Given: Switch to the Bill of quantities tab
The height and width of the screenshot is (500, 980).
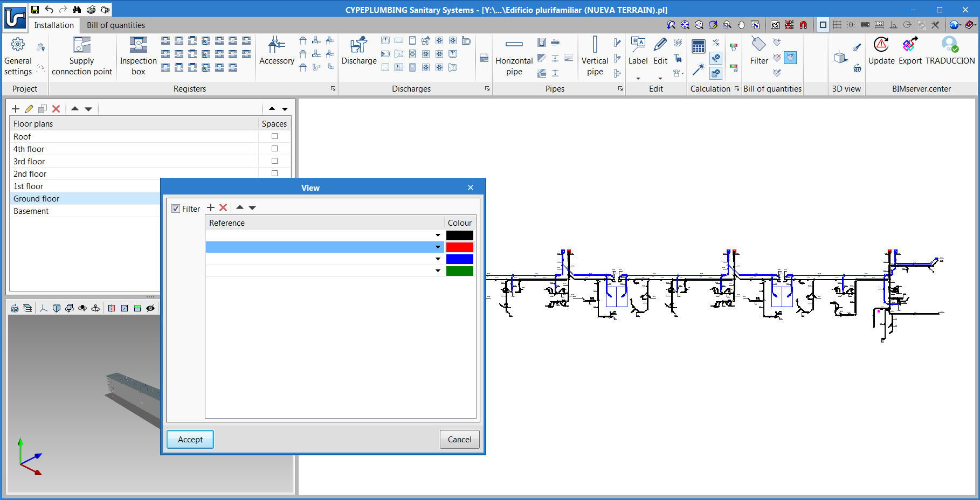Looking at the screenshot, I should [x=116, y=25].
